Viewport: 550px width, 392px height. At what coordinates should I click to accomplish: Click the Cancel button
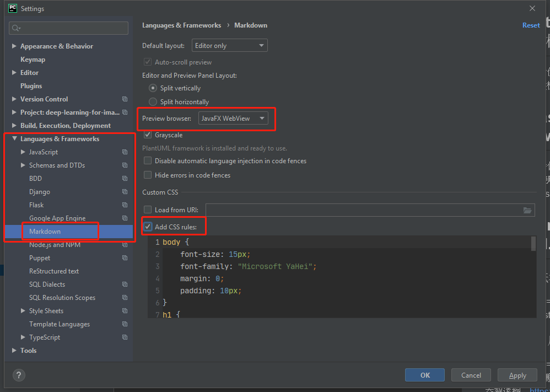point(471,375)
